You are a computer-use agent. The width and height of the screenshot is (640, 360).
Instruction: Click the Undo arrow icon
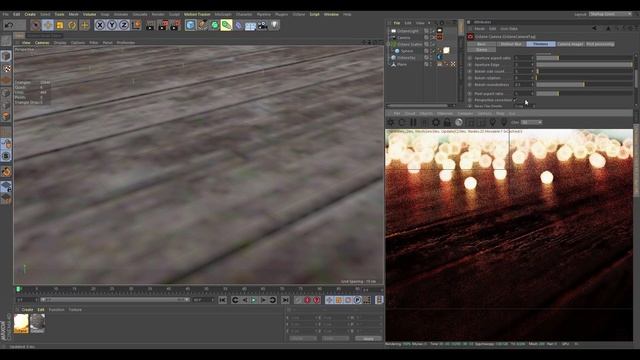pyautogui.click(x=9, y=25)
